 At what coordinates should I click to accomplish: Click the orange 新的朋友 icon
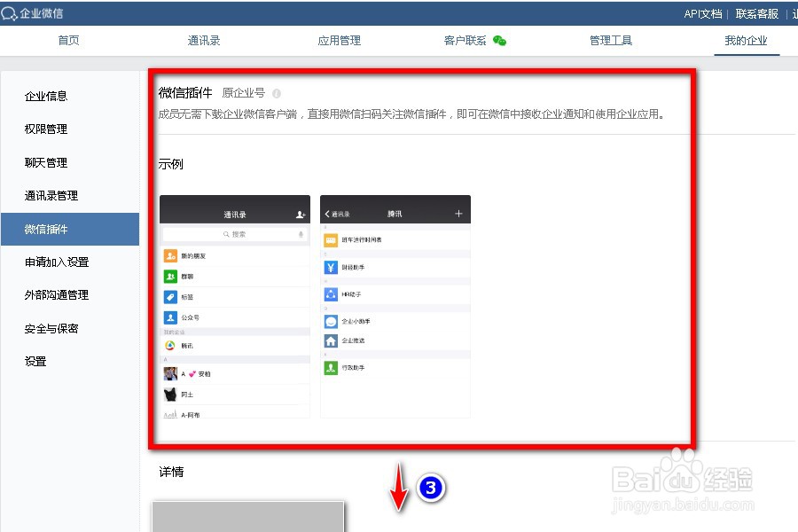(x=170, y=256)
